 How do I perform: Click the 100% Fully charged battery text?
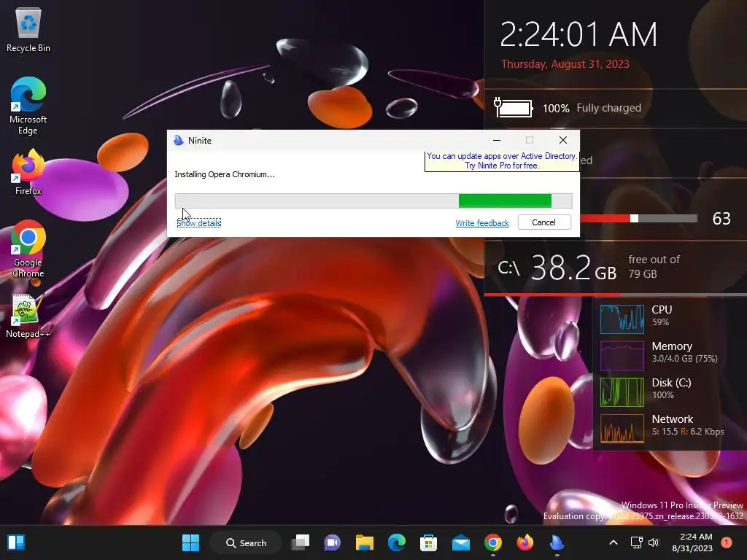pyautogui.click(x=592, y=108)
